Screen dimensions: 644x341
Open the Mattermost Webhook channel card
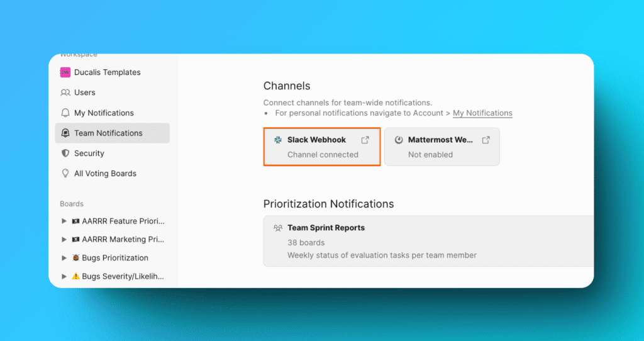(x=440, y=147)
